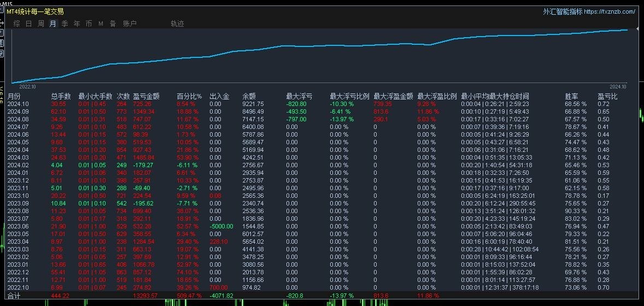This screenshot has width=644, height=306.
Task: Click balance 8496.49 in 2024.09 row
Action: click(253, 111)
